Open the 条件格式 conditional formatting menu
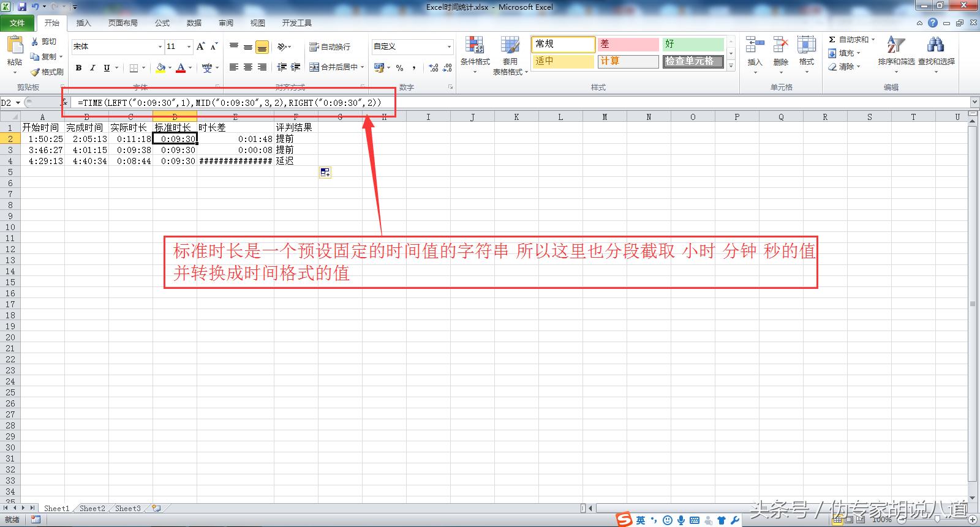 (475, 55)
